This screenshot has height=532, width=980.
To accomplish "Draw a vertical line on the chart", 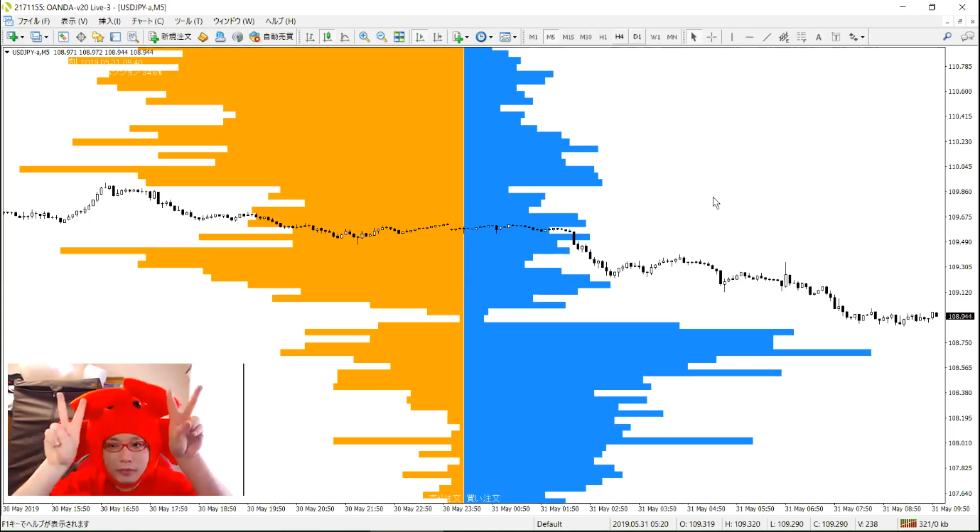I will coord(732,37).
